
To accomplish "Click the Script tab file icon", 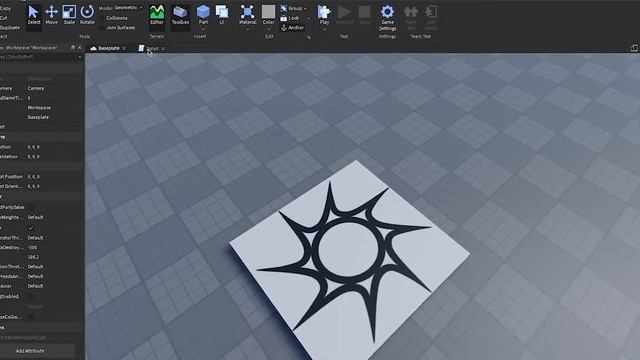I will pos(141,48).
